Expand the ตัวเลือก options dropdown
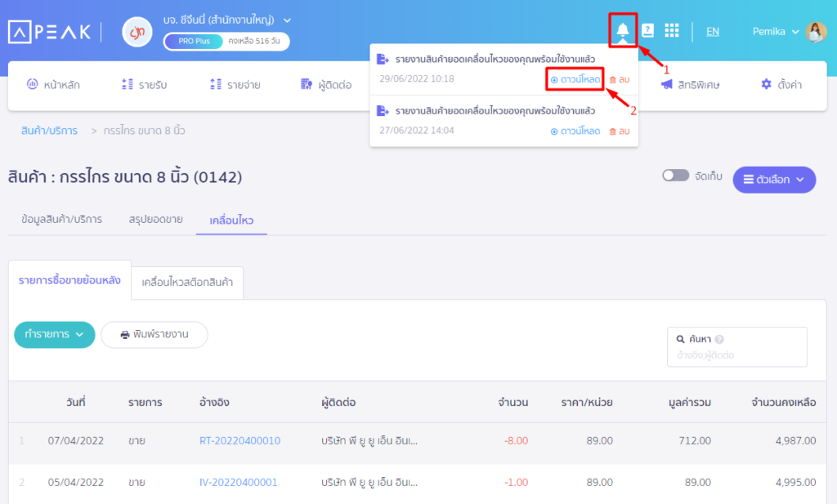Screen dimensions: 837x504 pos(773,180)
